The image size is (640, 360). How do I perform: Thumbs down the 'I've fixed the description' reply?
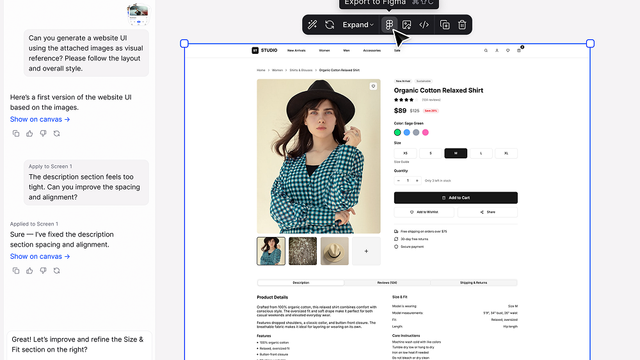(43, 271)
